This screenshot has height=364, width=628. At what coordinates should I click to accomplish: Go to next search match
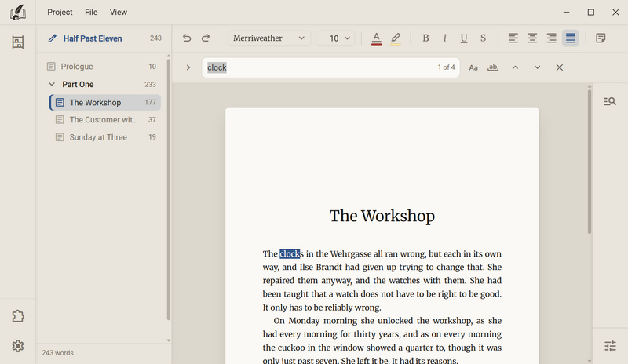538,67
